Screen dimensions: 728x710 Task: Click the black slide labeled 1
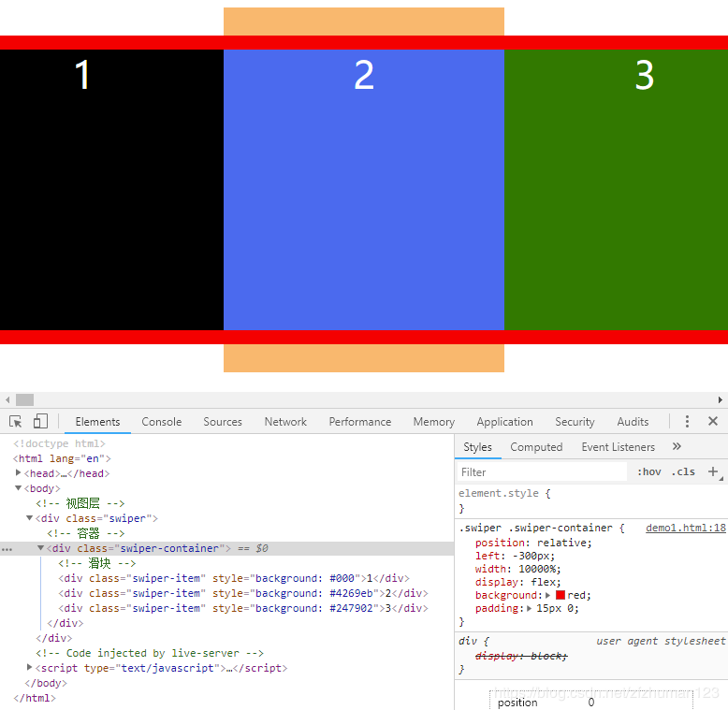[112, 190]
